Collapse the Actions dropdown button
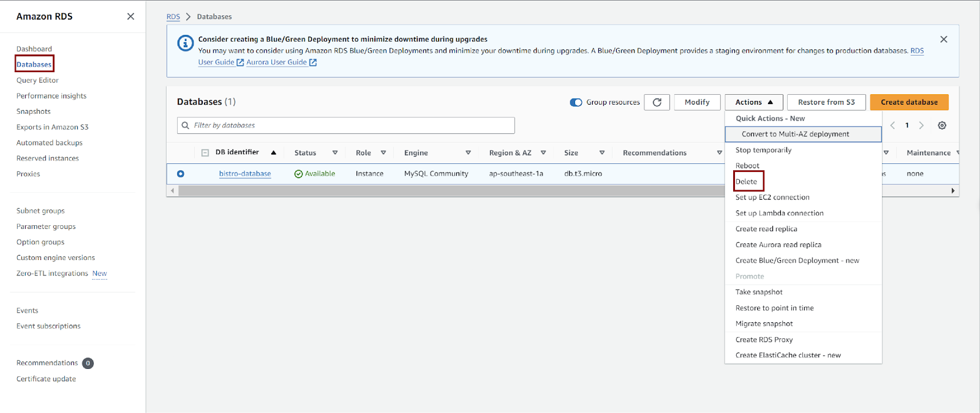The height and width of the screenshot is (413, 980). pos(754,102)
